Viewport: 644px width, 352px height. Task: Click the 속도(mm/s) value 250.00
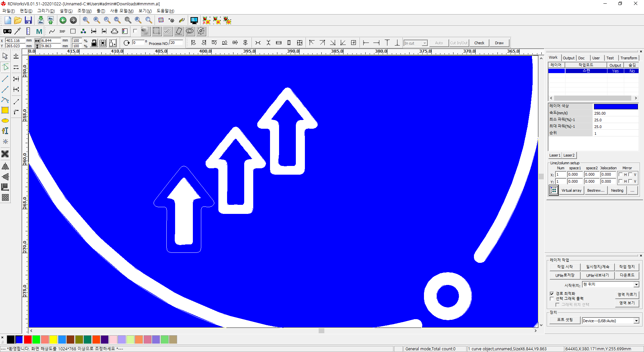coord(616,113)
